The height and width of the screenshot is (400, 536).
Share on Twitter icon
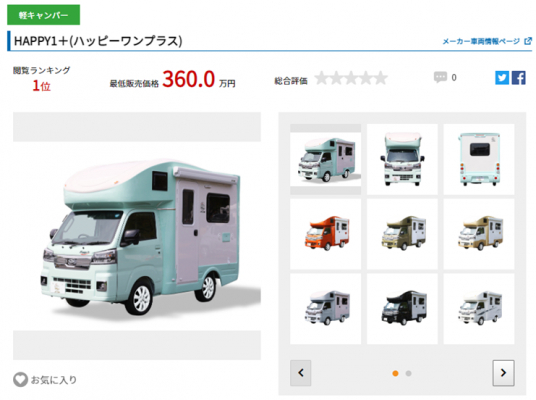point(502,78)
